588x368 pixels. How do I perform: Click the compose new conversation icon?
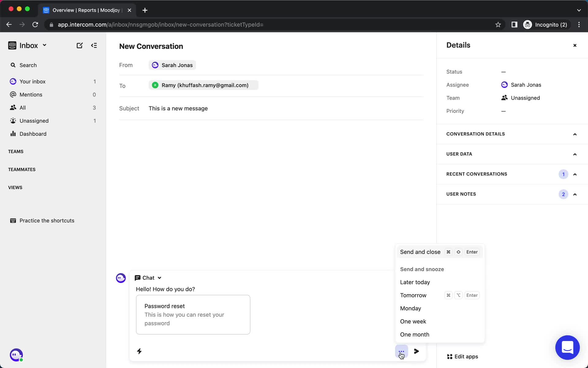pos(80,45)
